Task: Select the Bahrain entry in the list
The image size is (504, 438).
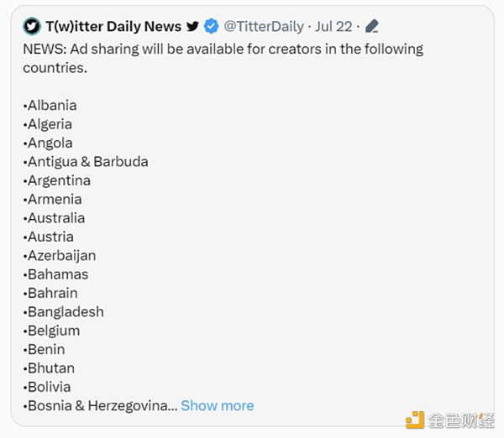Action: coord(52,293)
